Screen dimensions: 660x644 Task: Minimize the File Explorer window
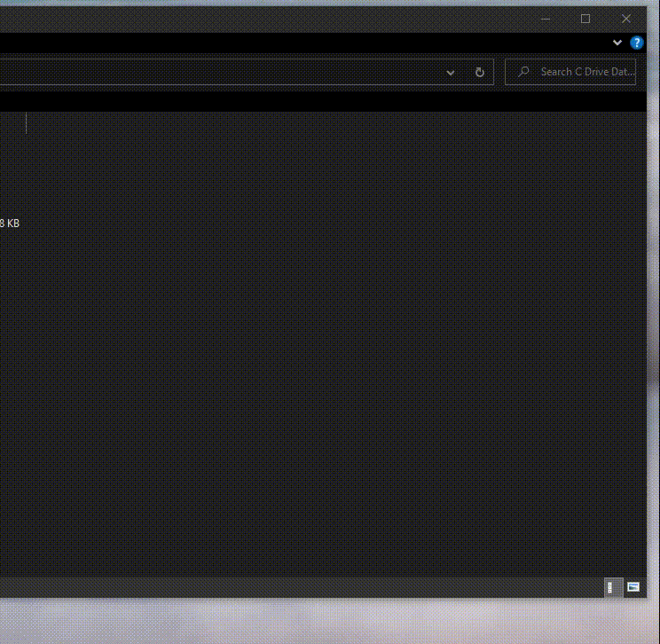[x=546, y=19]
